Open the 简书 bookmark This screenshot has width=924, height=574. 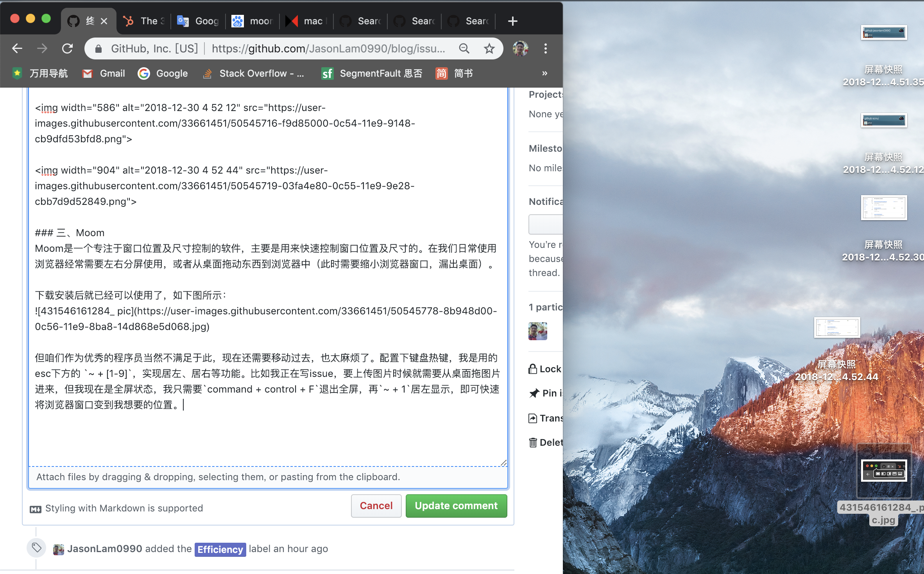click(x=454, y=74)
